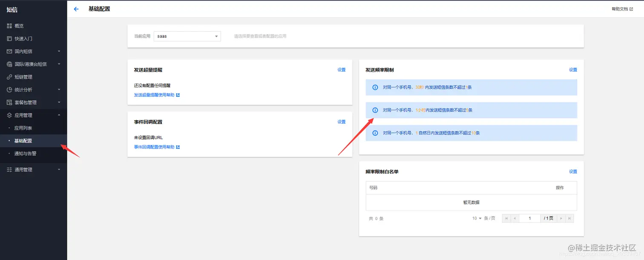The width and height of the screenshot is (644, 260).
Task: Click 设置 for 发送超量提醒
Action: click(342, 70)
